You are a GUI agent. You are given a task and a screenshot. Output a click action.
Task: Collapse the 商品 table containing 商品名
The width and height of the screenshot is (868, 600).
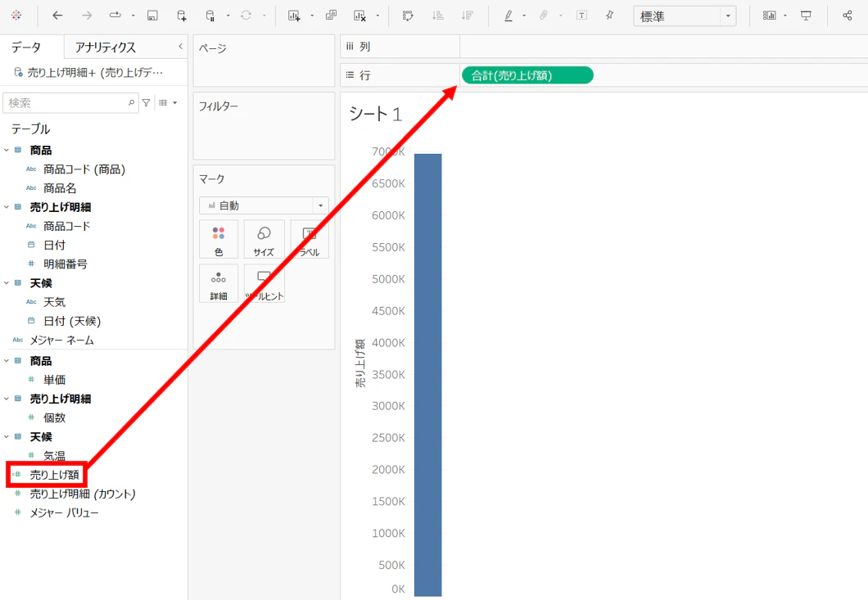point(6,150)
